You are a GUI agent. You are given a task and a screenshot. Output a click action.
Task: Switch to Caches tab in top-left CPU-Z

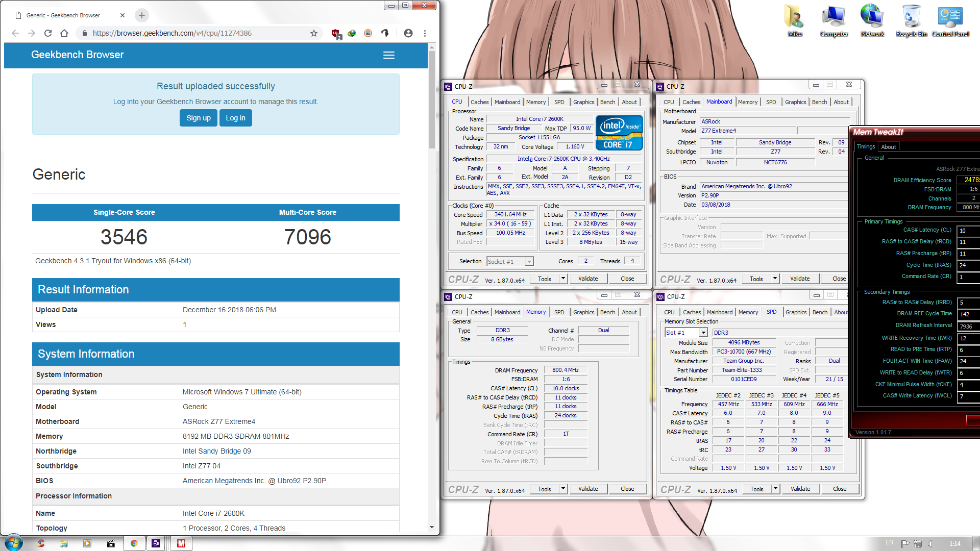tap(479, 102)
